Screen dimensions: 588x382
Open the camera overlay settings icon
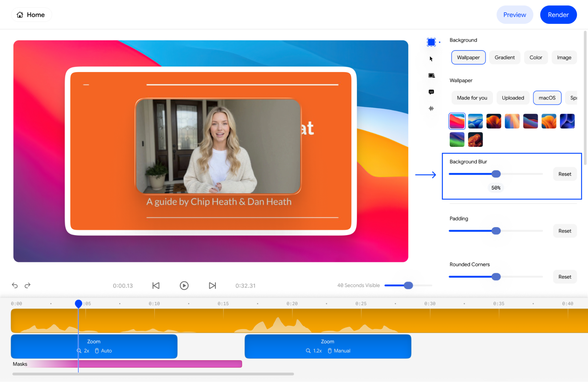[x=431, y=76]
